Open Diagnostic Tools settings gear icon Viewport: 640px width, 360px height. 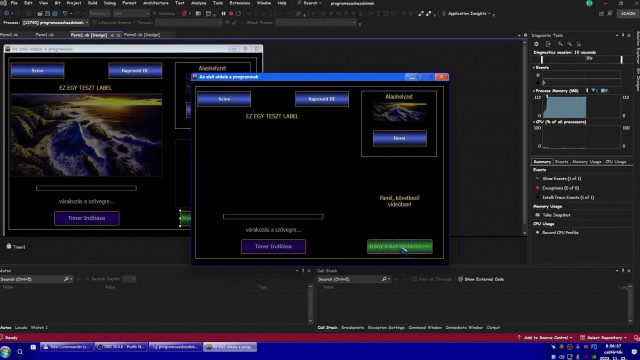(x=536, y=44)
